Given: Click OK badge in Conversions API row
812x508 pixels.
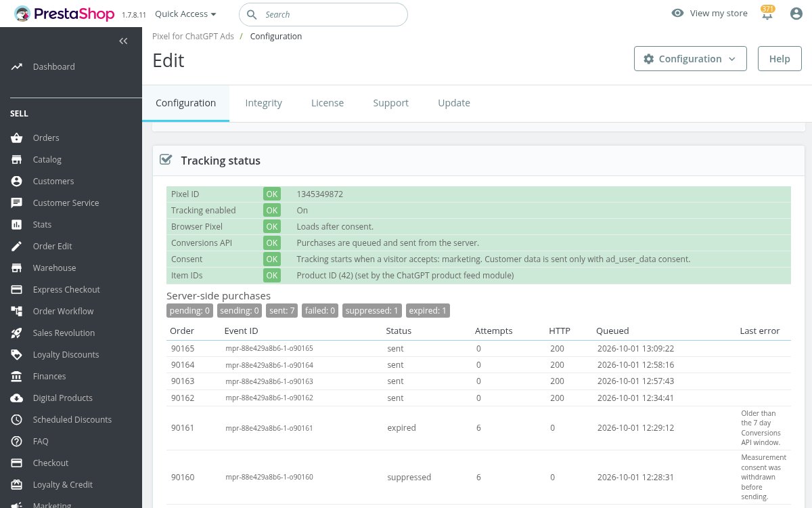Looking at the screenshot, I should coord(272,243).
